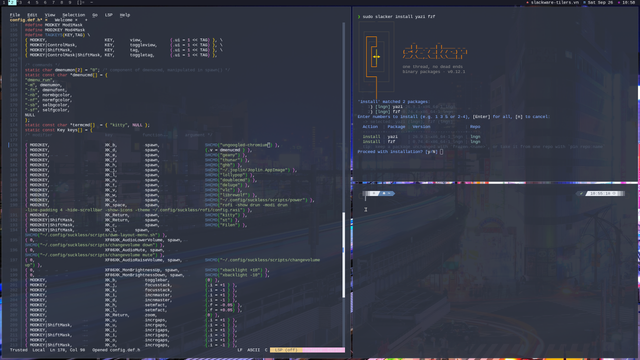Click the fzf row in the install table
Viewport: 640px width, 360px height.
[421, 142]
